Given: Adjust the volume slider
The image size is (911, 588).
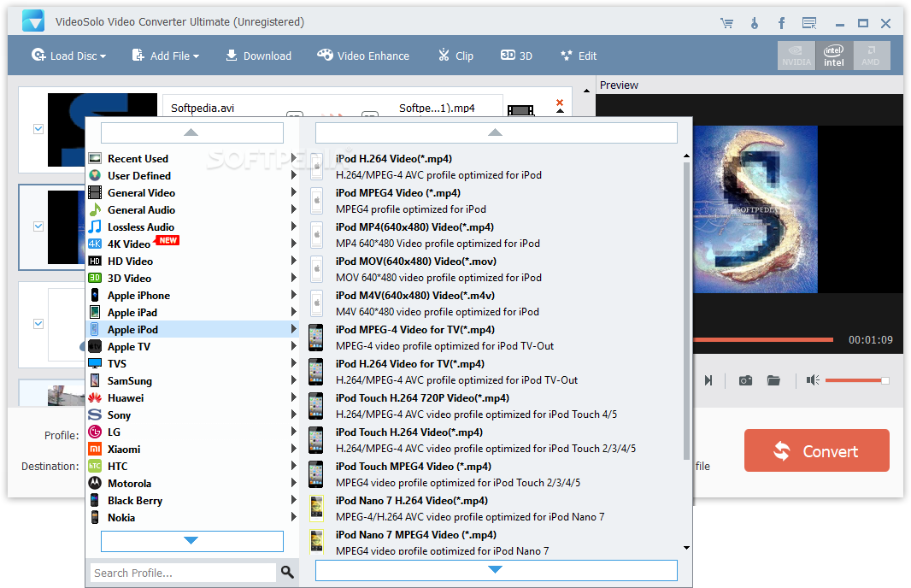Looking at the screenshot, I should tap(857, 380).
